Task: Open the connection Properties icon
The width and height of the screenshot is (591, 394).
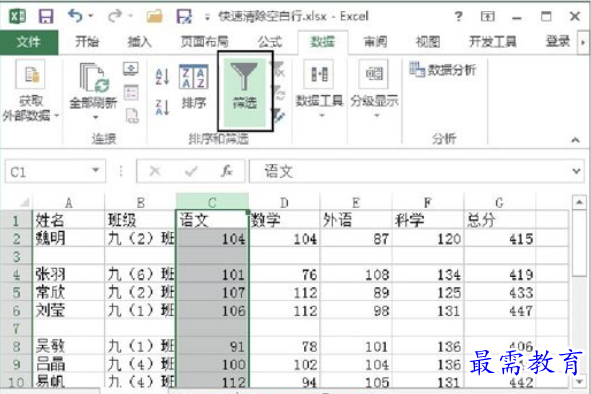Action: (131, 92)
